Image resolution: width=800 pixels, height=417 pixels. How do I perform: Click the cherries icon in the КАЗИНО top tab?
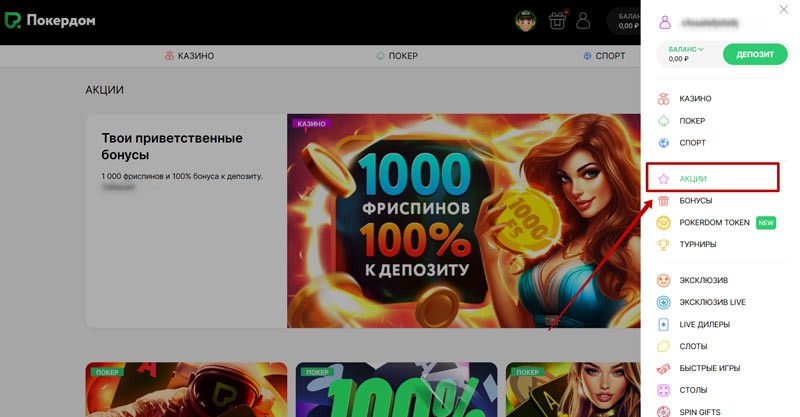(169, 56)
